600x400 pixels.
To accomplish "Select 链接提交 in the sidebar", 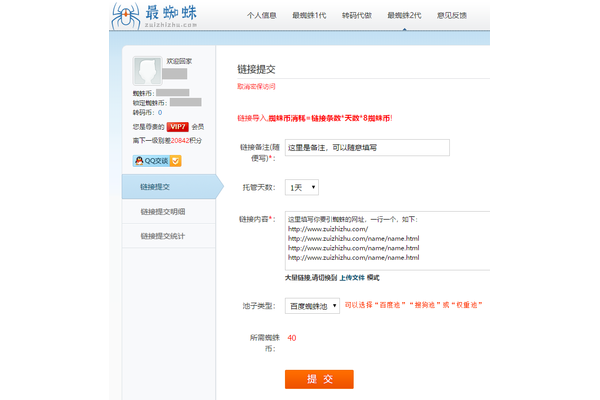I will click(x=161, y=187).
